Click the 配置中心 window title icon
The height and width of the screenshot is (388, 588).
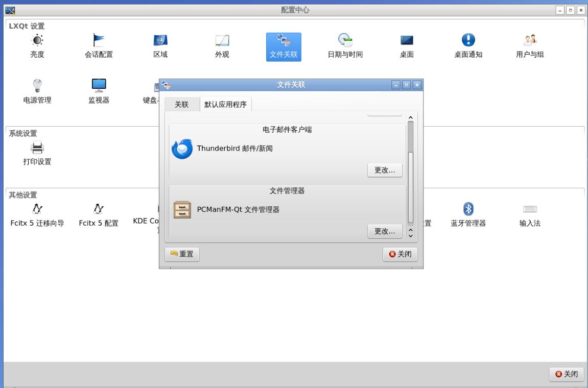coord(10,10)
